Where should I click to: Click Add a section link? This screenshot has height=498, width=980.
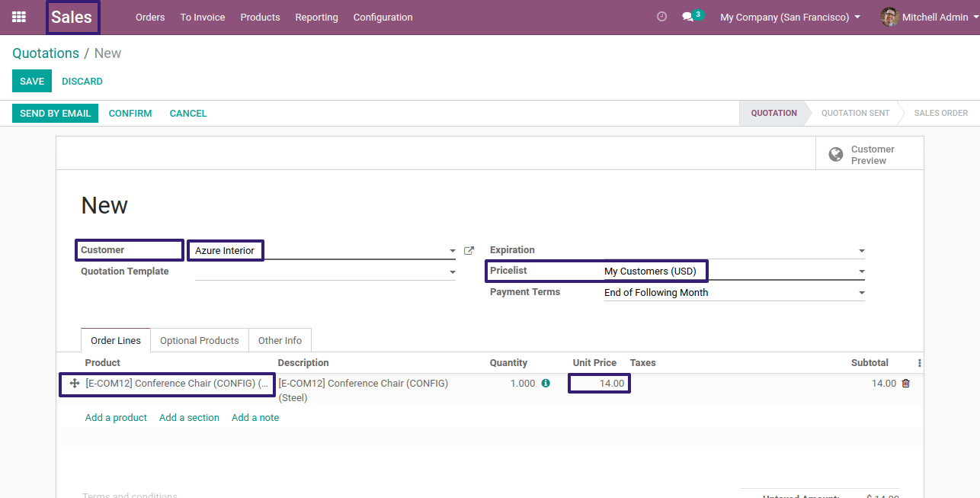point(189,417)
